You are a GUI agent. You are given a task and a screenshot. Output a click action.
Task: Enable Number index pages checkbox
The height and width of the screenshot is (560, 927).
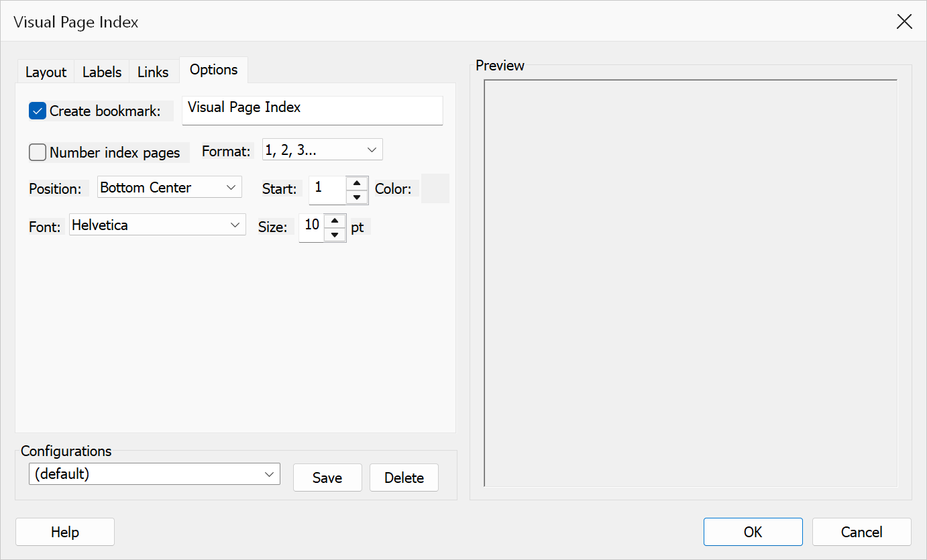coord(38,152)
